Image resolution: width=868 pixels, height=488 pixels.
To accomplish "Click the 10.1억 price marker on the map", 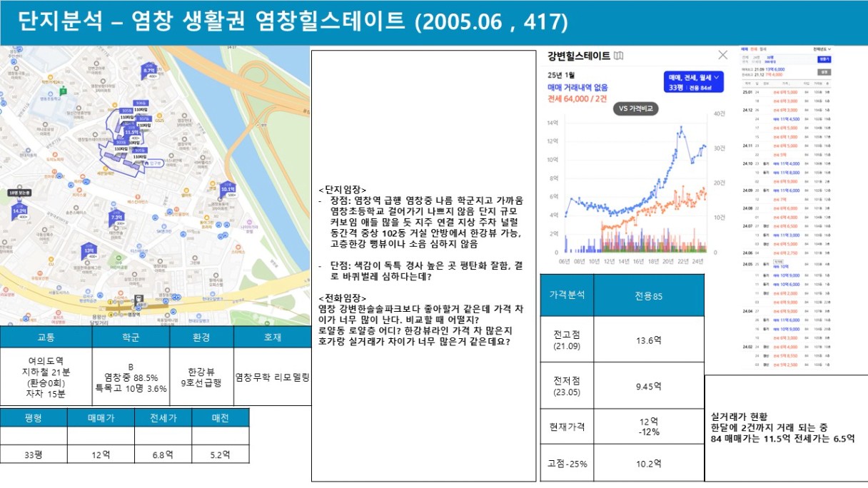I will 228,190.
